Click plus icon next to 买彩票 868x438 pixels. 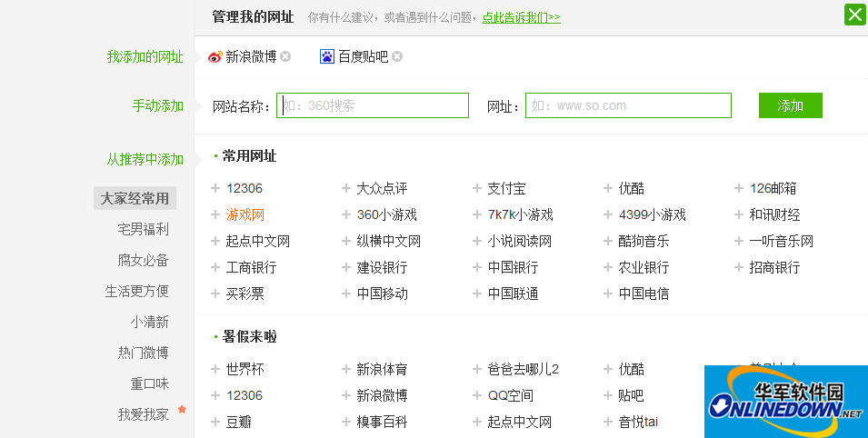(x=215, y=294)
